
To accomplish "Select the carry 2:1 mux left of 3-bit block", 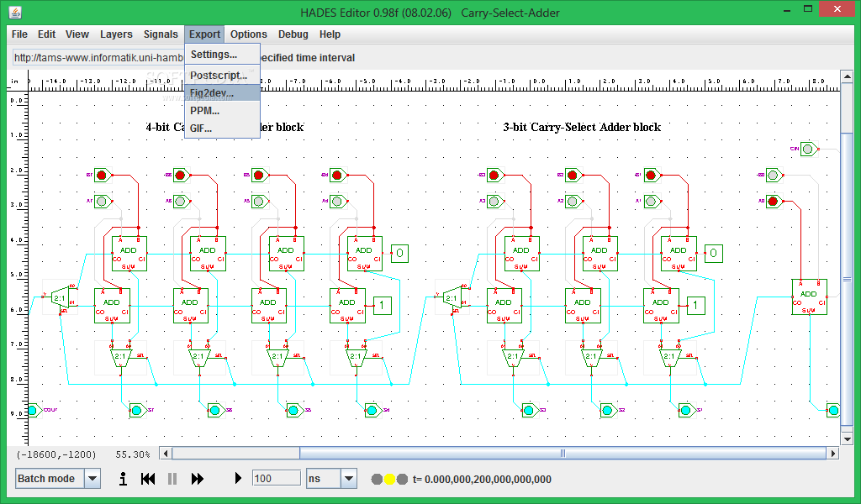I will click(x=452, y=298).
